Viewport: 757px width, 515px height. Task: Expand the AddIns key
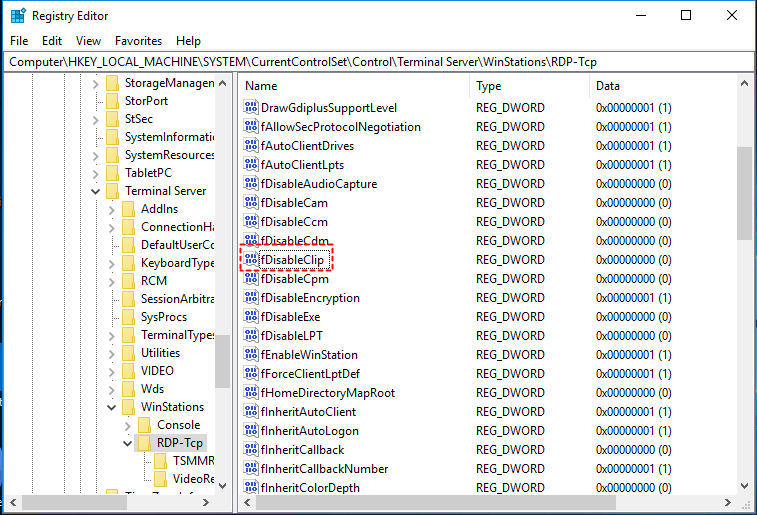[112, 210]
